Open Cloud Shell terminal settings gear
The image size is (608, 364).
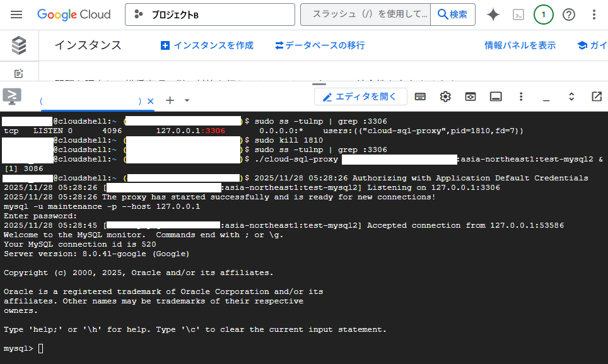coord(445,97)
